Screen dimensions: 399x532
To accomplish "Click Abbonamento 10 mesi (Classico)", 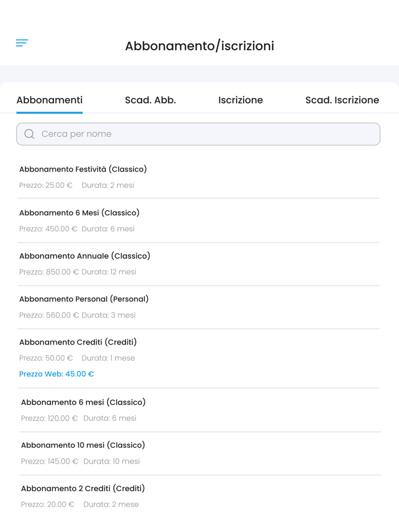I will (83, 445).
